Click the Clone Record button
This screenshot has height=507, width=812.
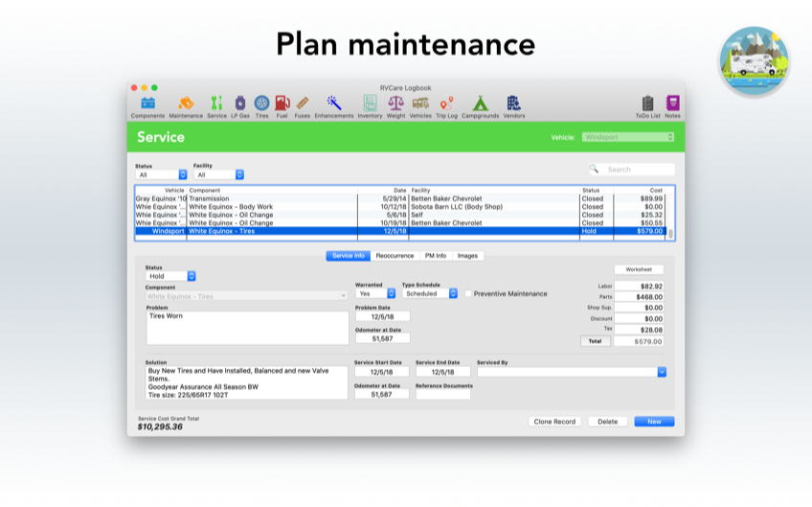(x=554, y=421)
